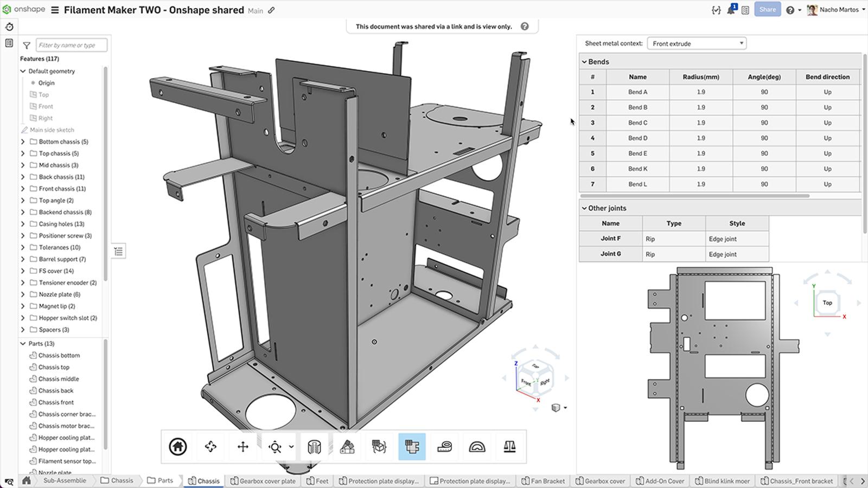This screenshot has height=488, width=868.
Task: Click the mass properties scale icon
Action: pyautogui.click(x=509, y=447)
